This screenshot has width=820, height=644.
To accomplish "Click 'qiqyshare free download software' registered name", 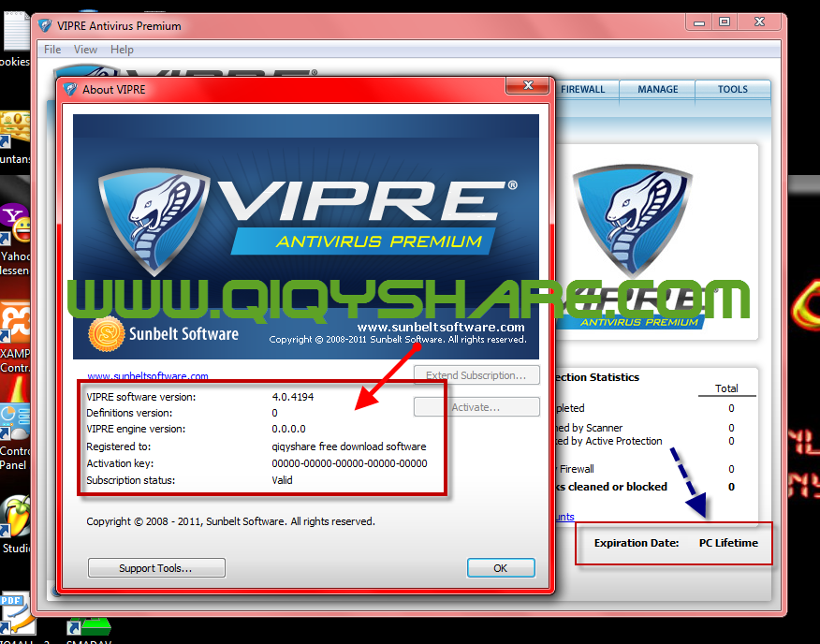I will 349,446.
